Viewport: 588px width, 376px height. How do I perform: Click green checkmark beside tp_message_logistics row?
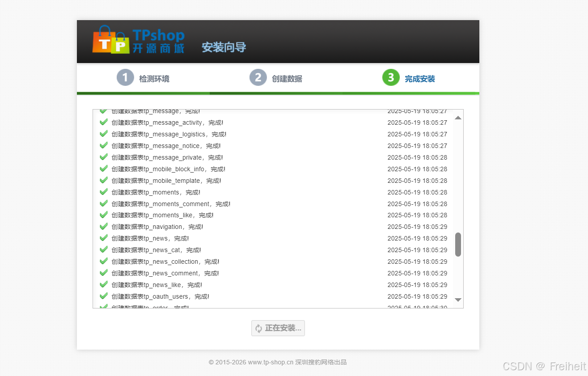(104, 134)
